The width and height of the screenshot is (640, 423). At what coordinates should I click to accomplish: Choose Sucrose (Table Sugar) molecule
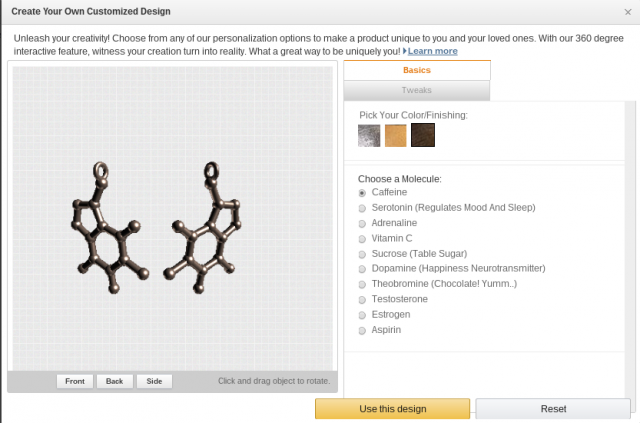tap(362, 253)
